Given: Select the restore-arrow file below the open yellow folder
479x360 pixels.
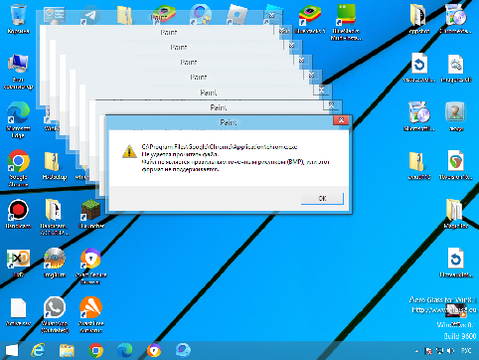Looking at the screenshot, I should tap(456, 262).
